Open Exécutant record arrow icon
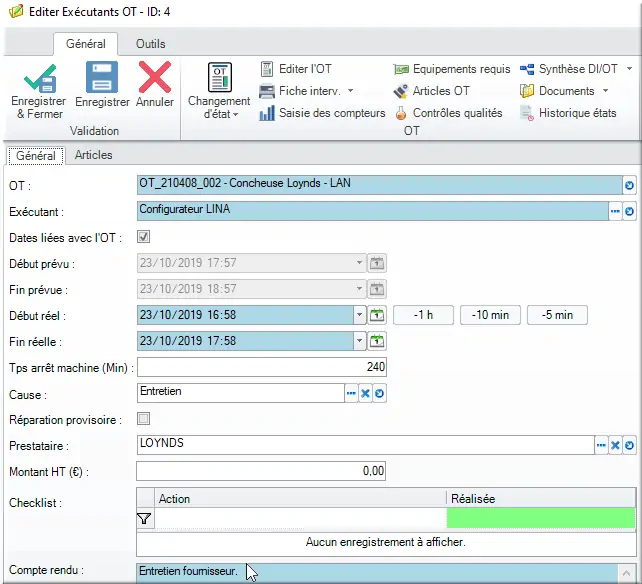Screen dimensions: 642x584 pyautogui.click(x=629, y=211)
